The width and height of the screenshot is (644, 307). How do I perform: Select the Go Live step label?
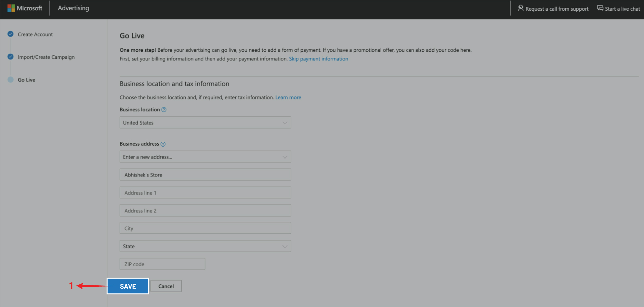(26, 80)
